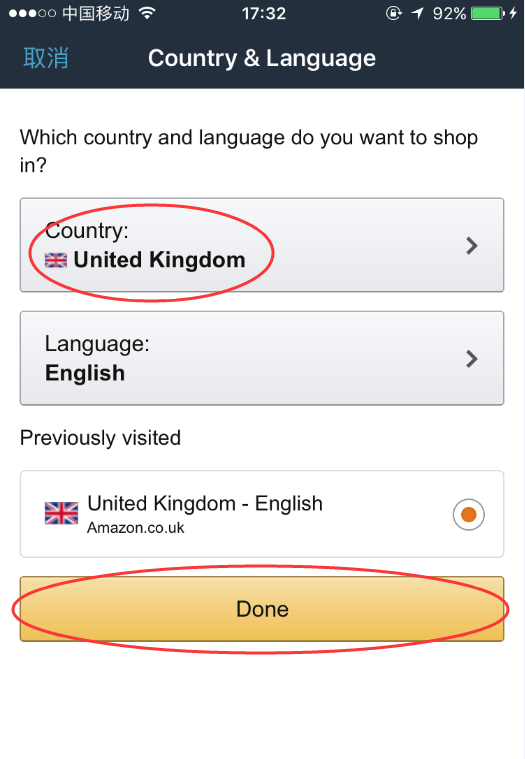Tap the yellow Done button
Image resolution: width=525 pixels, height=759 pixels.
click(262, 609)
